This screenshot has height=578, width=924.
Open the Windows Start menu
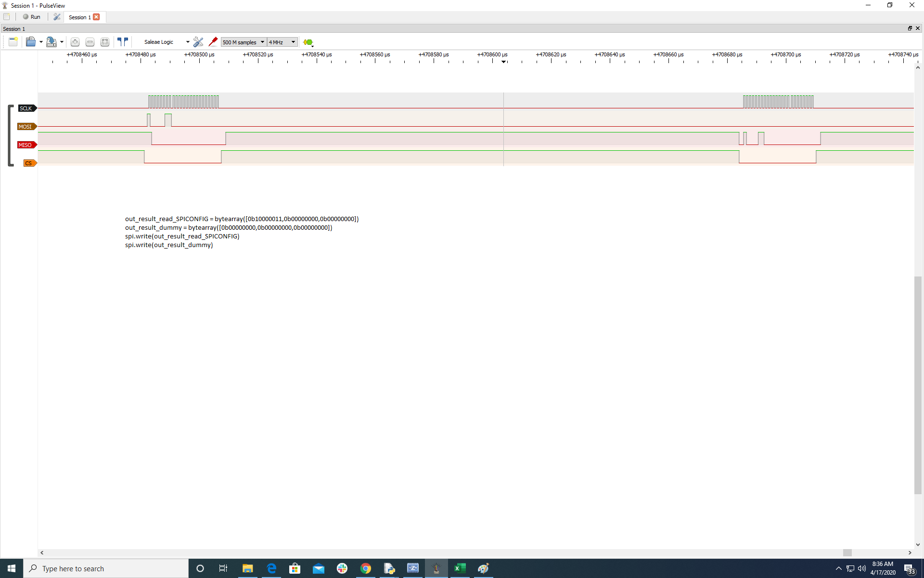pos(12,568)
